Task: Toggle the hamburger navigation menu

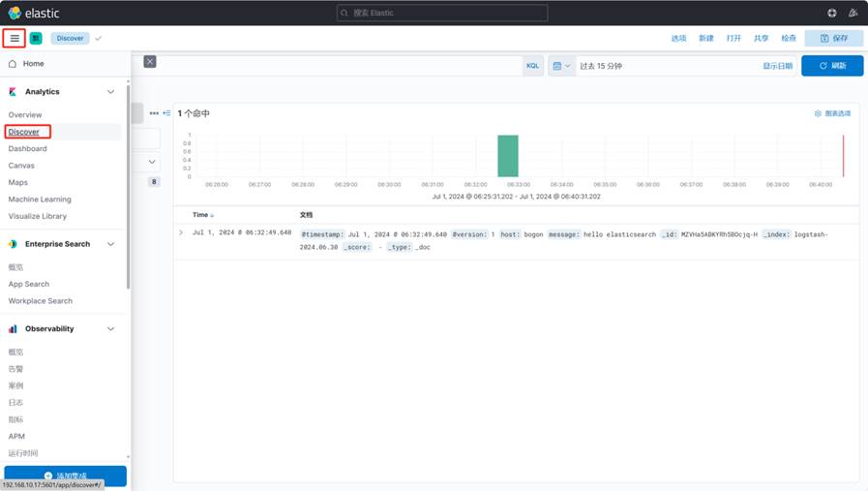Action: [x=15, y=38]
